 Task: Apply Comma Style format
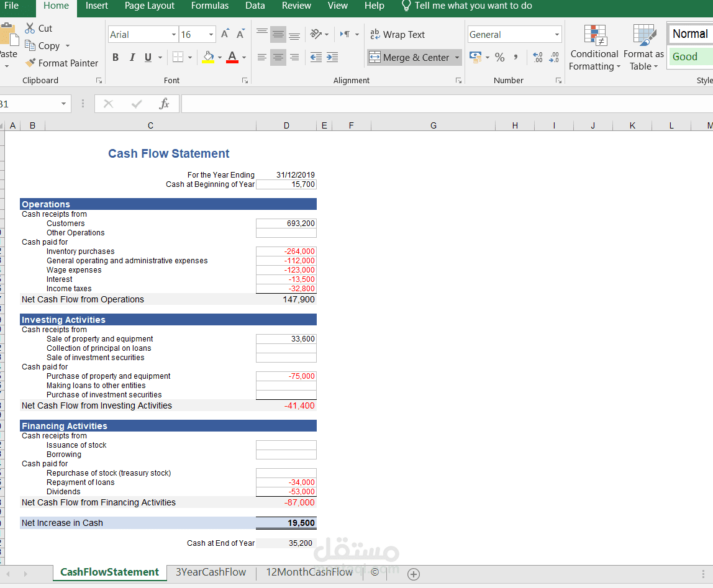[515, 57]
